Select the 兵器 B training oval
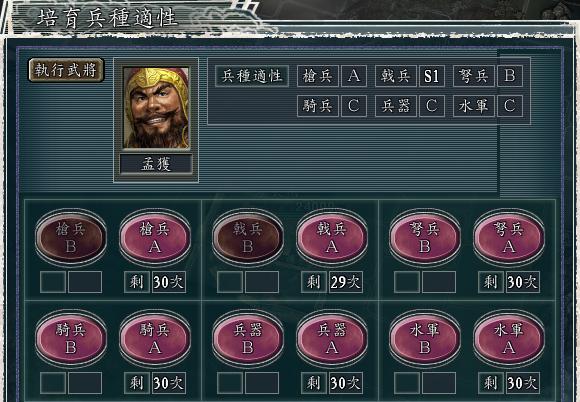Viewport: 580px width, 402px height. [x=247, y=338]
